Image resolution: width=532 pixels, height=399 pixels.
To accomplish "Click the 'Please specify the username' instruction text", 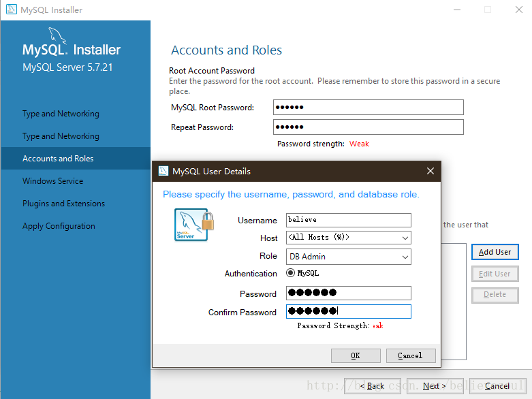I will click(x=291, y=194).
